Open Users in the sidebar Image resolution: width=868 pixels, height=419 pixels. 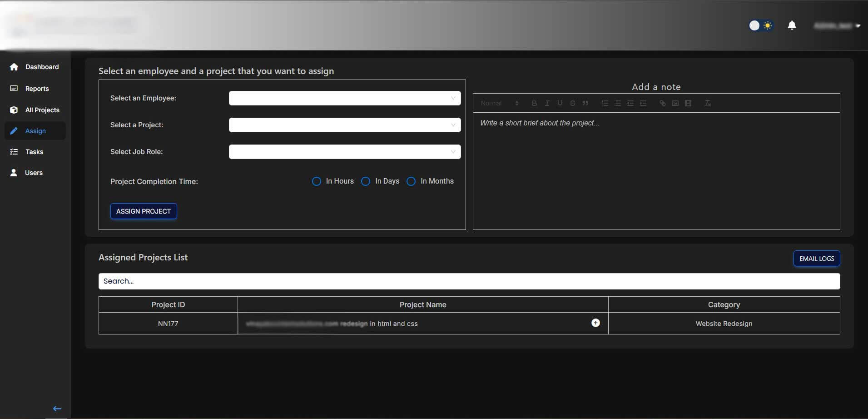click(x=35, y=173)
